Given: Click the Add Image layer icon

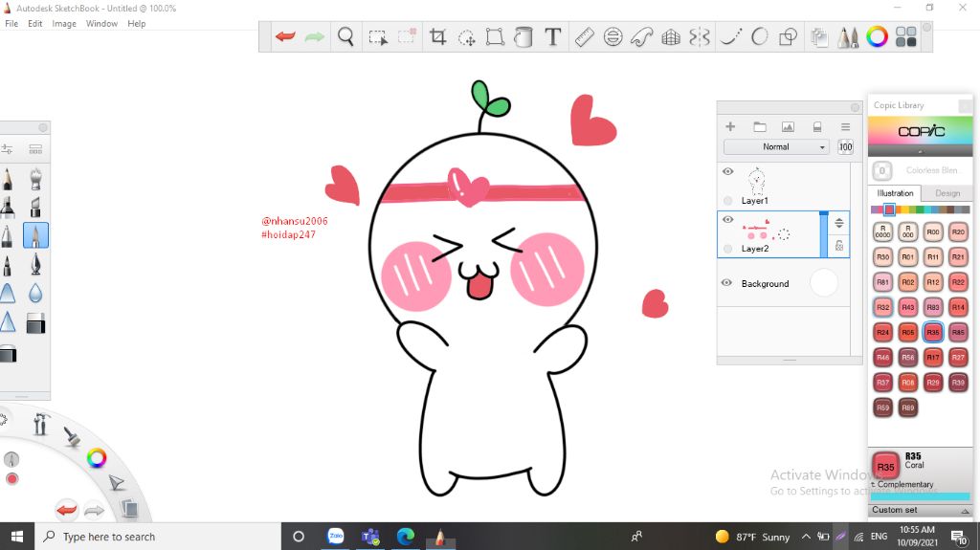Looking at the screenshot, I should (x=788, y=127).
